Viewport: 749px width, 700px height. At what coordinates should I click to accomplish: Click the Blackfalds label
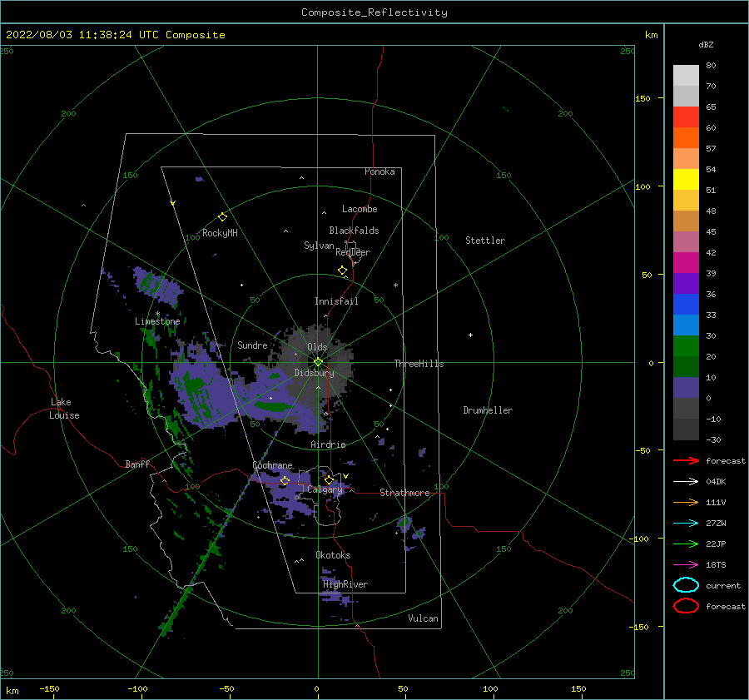(354, 231)
